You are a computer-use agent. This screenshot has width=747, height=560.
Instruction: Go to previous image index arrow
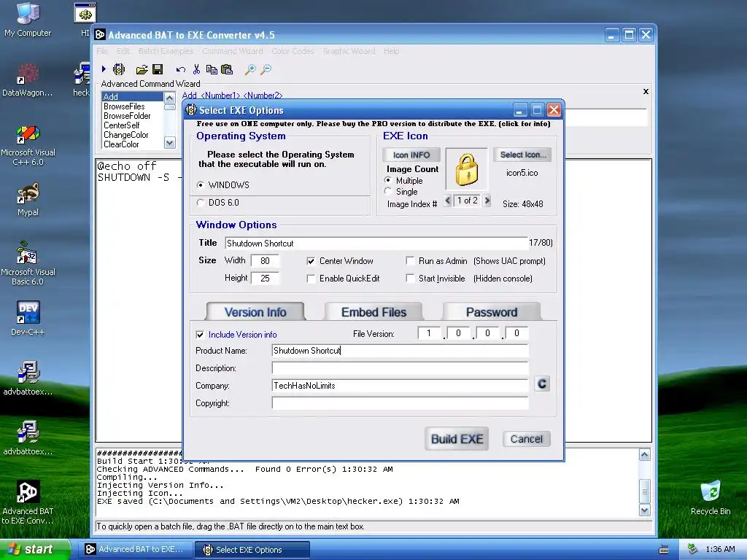tap(447, 201)
